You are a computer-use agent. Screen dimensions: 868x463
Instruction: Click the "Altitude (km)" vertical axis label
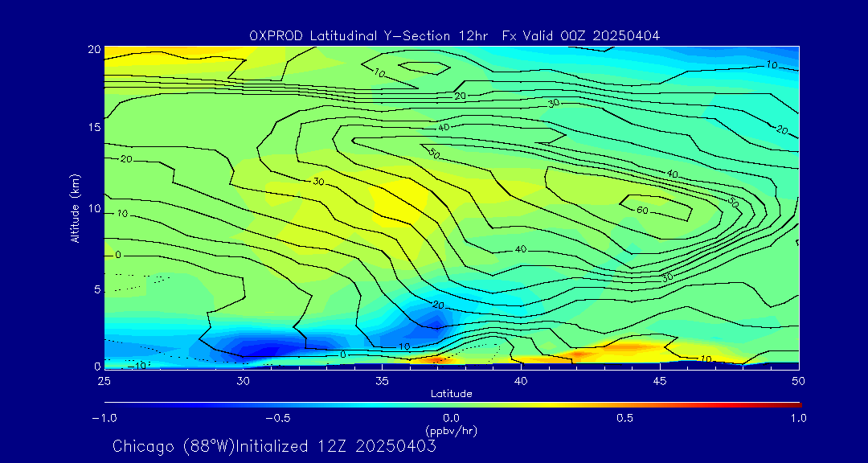[74, 208]
